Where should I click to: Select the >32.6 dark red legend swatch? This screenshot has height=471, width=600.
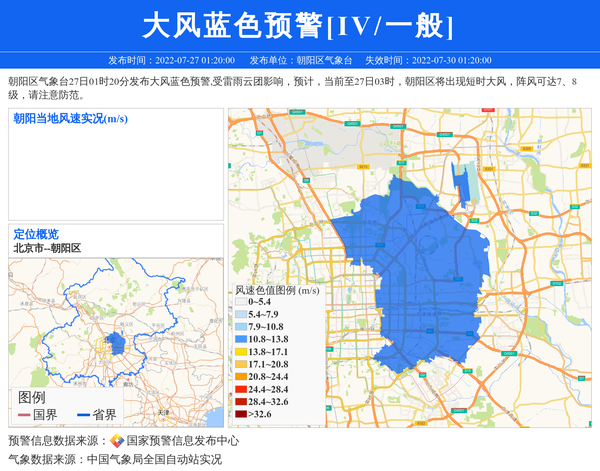[240, 414]
